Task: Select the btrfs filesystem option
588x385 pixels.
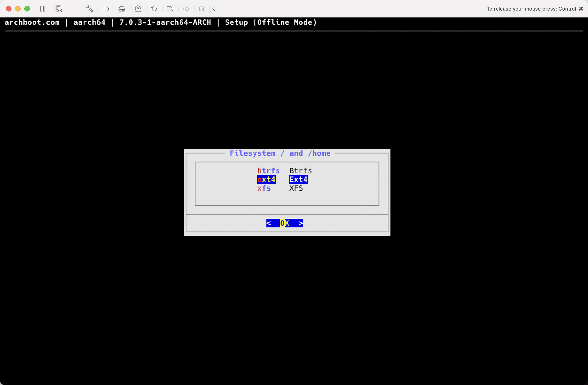Action: coord(269,171)
